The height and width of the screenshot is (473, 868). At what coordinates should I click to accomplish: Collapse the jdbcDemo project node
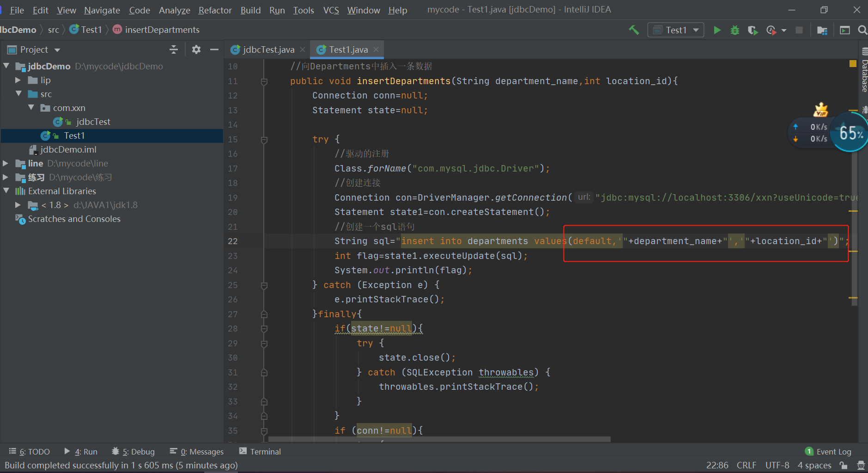(6, 66)
